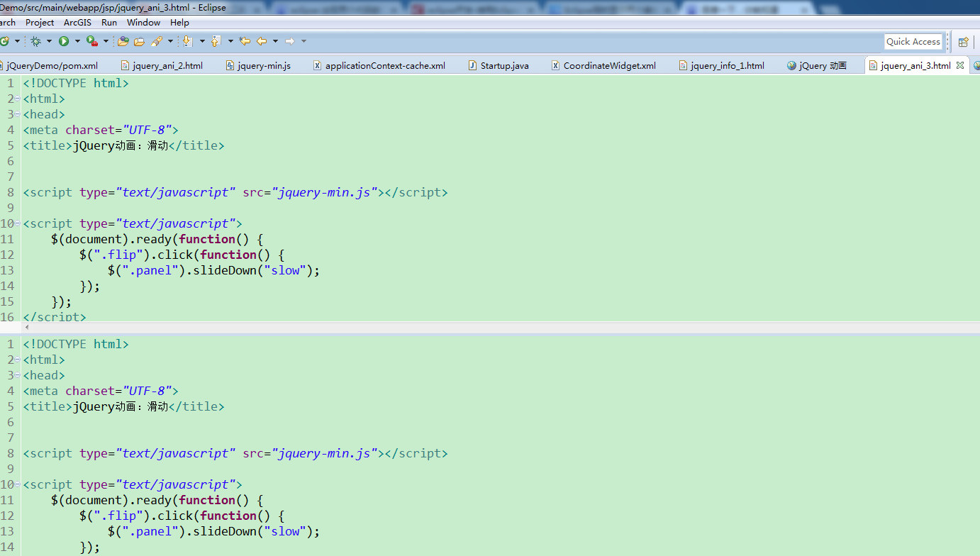Click the Debug bug icon
The height and width of the screenshot is (556, 980).
tap(35, 41)
